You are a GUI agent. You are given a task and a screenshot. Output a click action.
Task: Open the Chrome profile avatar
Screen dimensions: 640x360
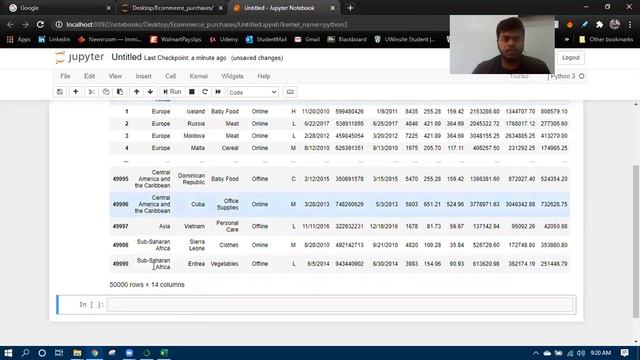point(614,24)
